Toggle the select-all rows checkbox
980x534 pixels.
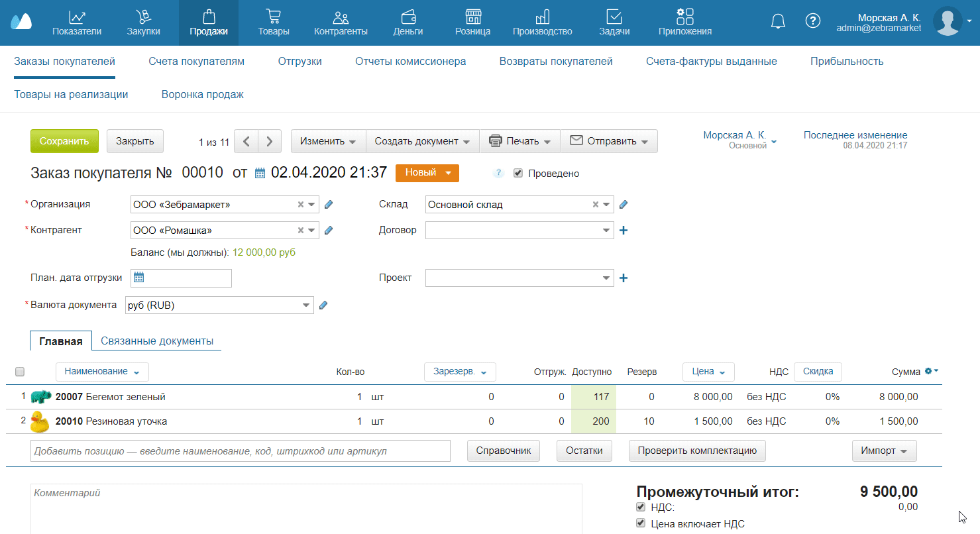click(x=19, y=372)
